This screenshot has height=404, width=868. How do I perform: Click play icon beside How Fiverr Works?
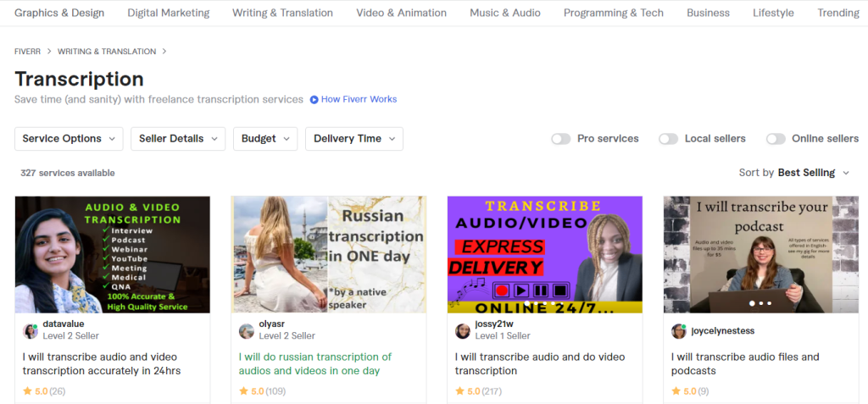click(x=314, y=100)
